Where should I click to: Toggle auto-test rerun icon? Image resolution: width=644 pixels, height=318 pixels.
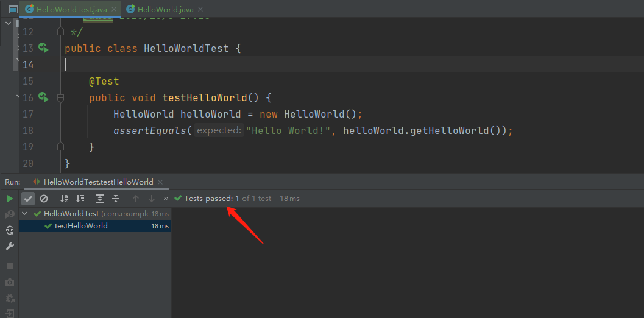click(x=10, y=230)
